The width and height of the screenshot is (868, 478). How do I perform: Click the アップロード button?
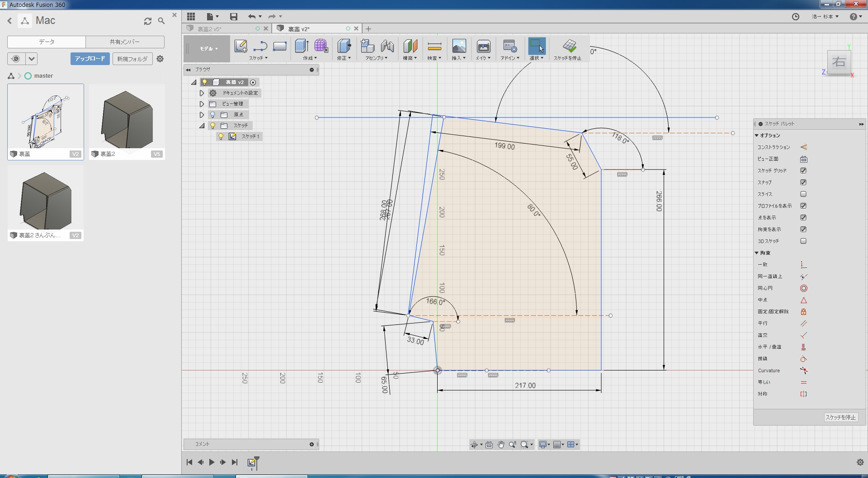pyautogui.click(x=90, y=59)
